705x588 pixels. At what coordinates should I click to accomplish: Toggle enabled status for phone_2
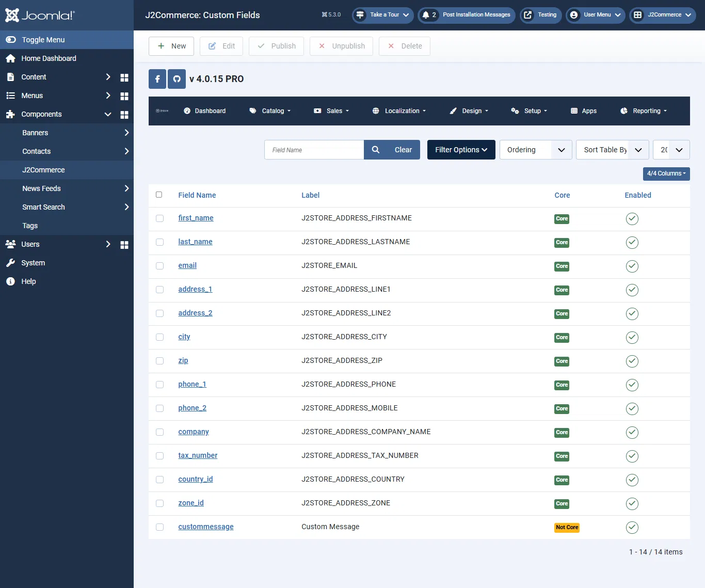(x=632, y=409)
